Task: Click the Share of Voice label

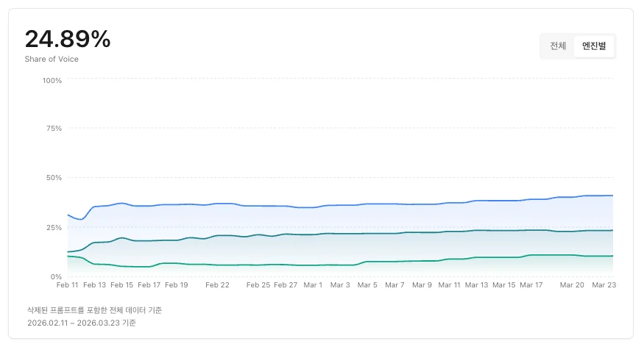Action: [52, 59]
